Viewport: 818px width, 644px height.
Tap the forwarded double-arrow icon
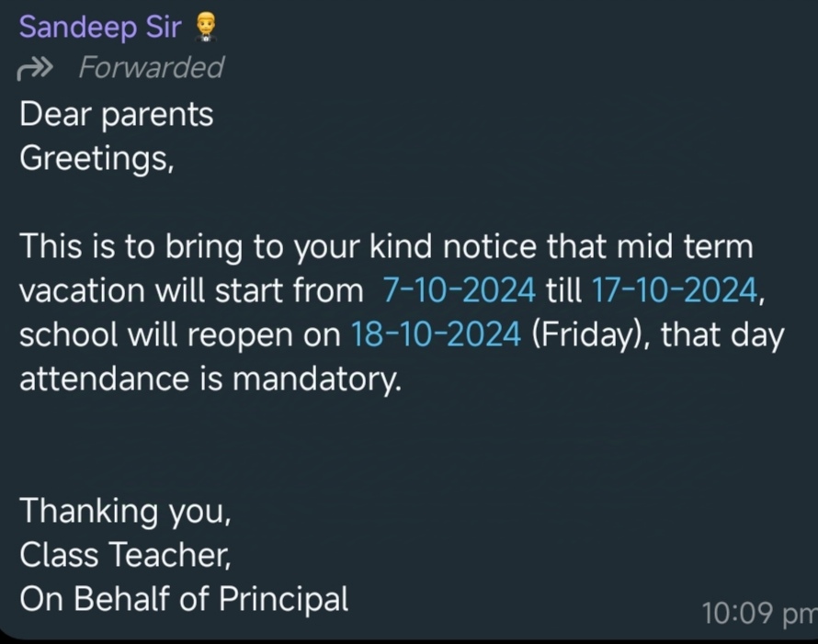click(34, 69)
